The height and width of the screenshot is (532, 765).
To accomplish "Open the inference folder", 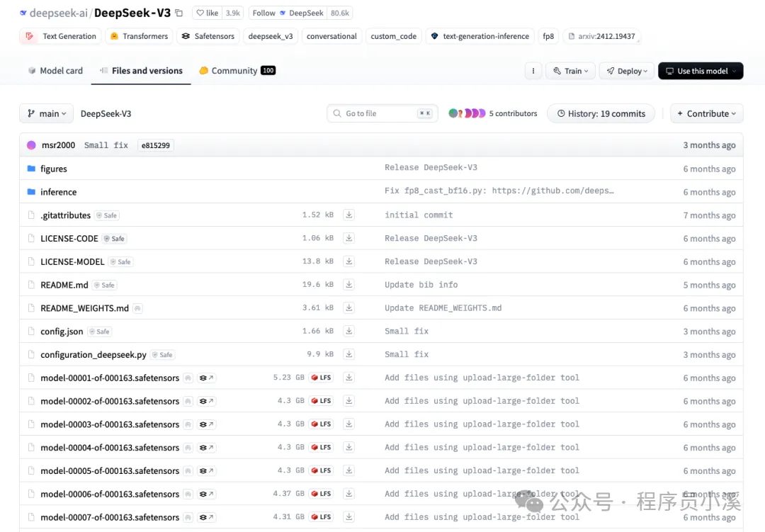I will click(x=59, y=192).
